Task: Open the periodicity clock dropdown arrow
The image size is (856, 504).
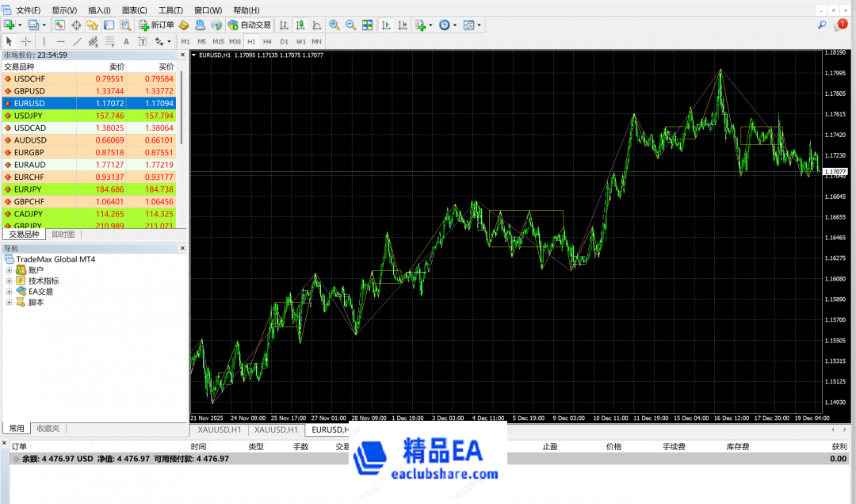Action: pyautogui.click(x=454, y=25)
